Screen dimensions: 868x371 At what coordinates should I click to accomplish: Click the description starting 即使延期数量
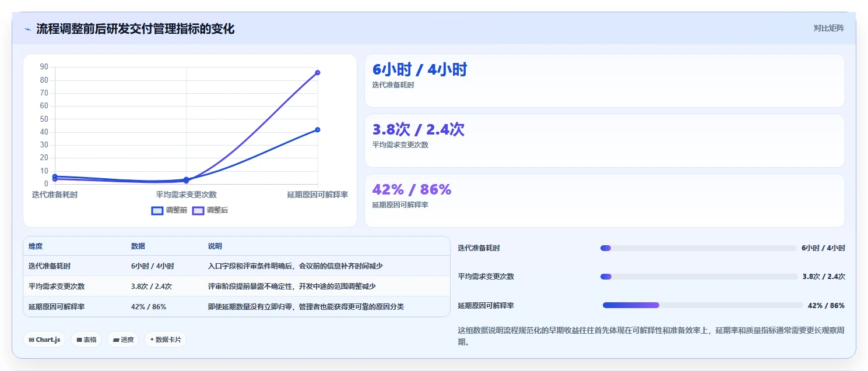coord(306,306)
